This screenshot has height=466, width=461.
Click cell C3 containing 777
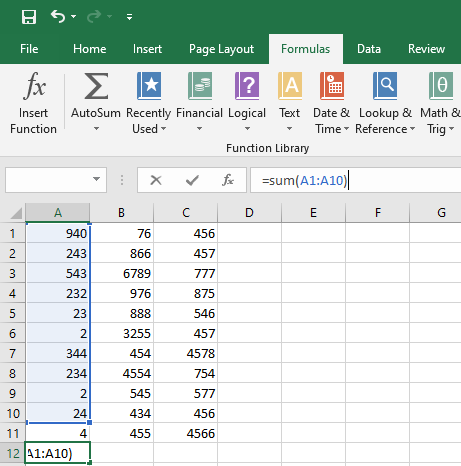pyautogui.click(x=186, y=273)
